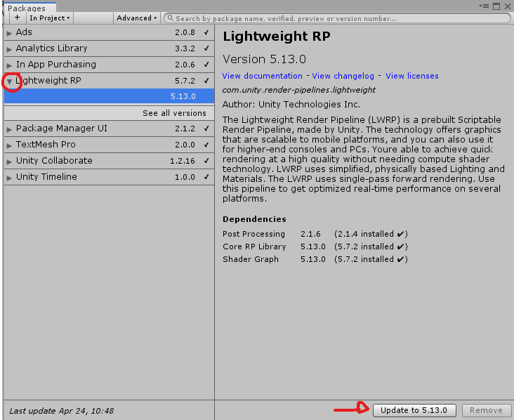This screenshot has width=514, height=420.
Task: Expand the Package Manager UI arrow
Action: click(x=9, y=129)
